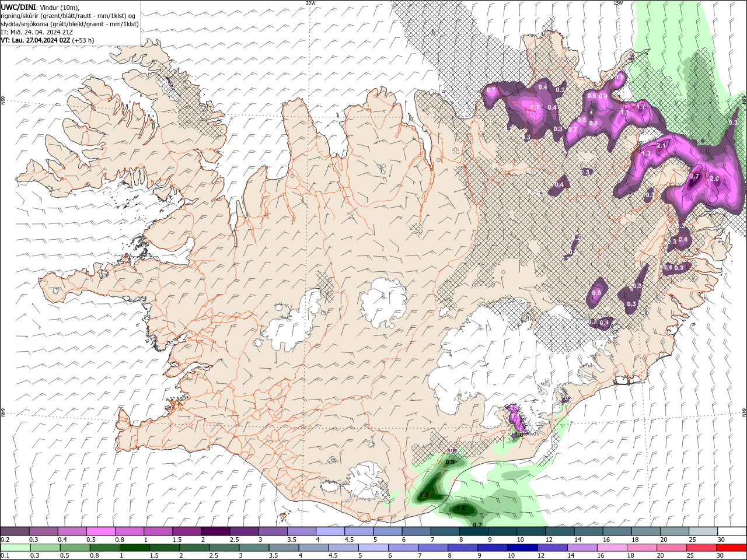Select the light gray snow swatch at 25
Screen dimensions: 747x560
coord(703,531)
